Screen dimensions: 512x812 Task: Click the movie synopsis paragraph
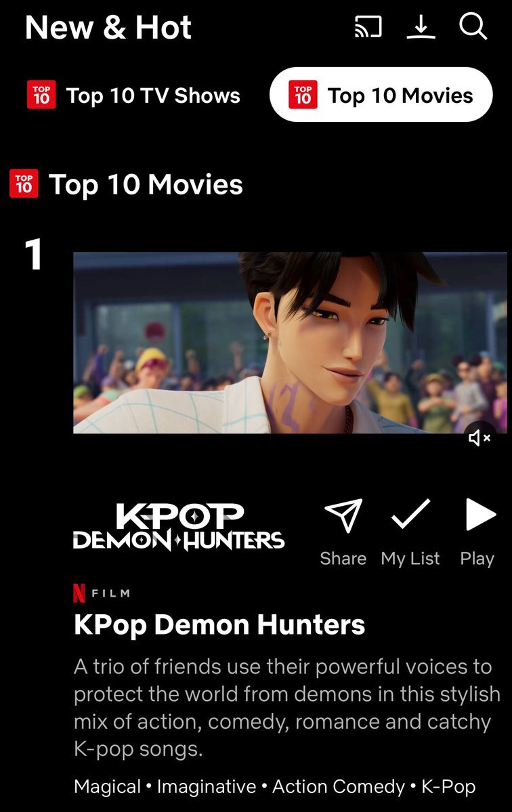[x=287, y=708]
